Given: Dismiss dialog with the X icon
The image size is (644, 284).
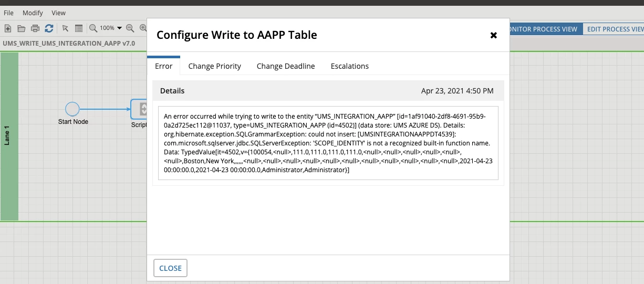Looking at the screenshot, I should [x=493, y=35].
